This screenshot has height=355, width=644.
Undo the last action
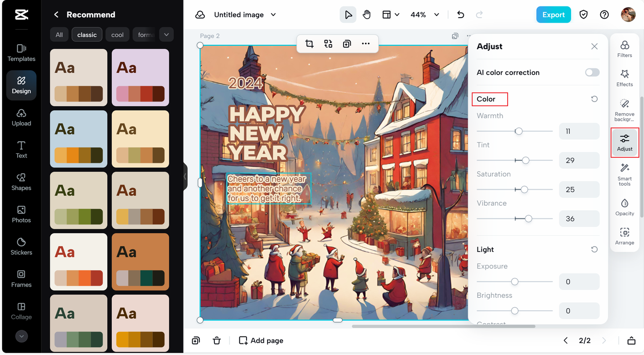460,15
